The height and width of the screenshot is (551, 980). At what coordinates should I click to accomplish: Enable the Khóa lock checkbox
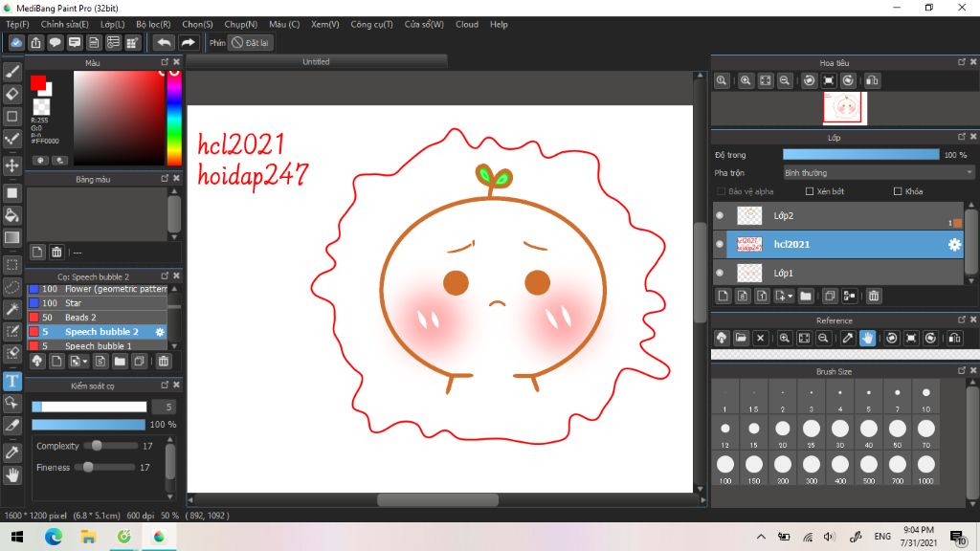898,191
